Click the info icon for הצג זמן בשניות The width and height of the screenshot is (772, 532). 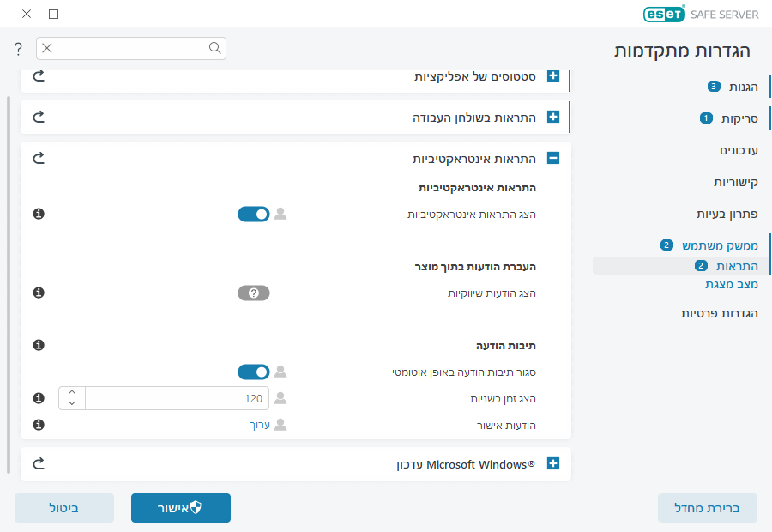coord(39,398)
